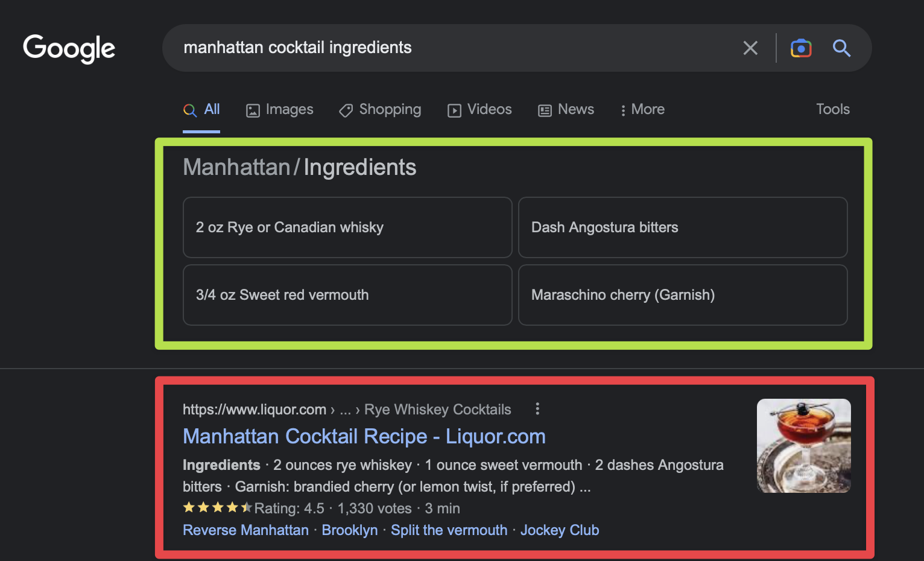Click the Google logo
924x561 pixels.
69,49
